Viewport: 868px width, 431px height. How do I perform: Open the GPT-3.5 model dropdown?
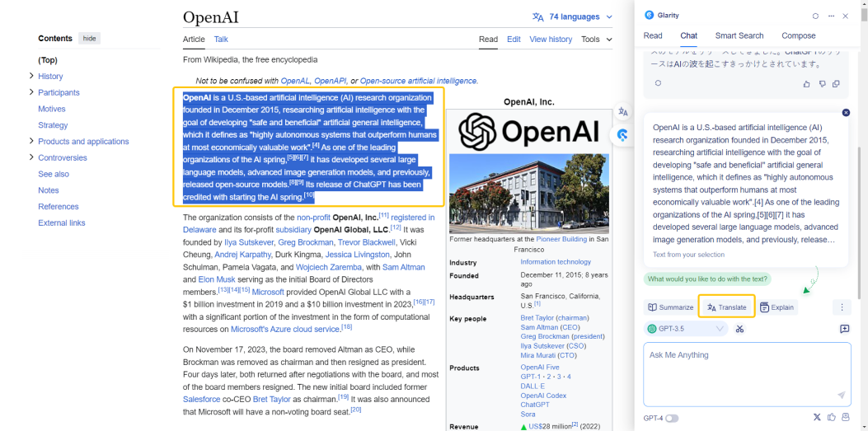pos(685,329)
